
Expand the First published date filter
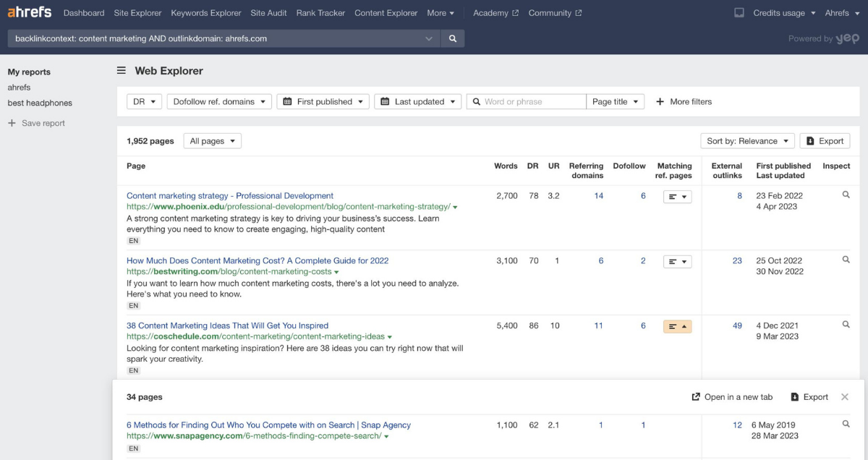click(x=323, y=102)
